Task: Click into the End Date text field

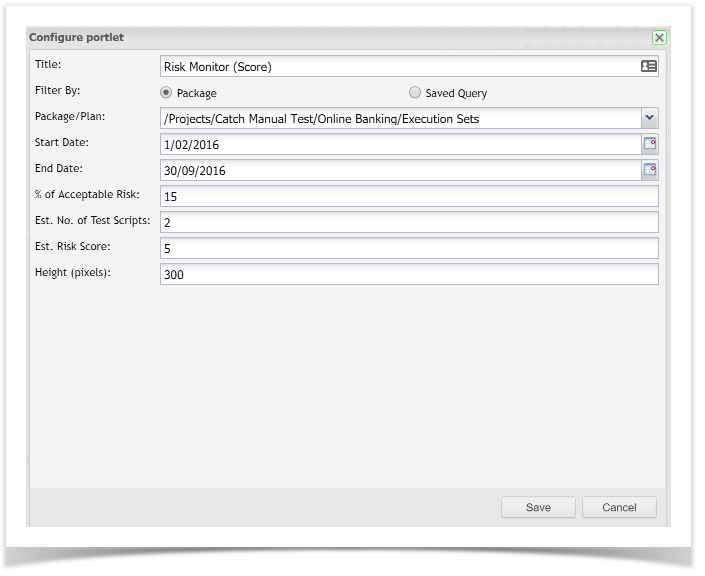Action: 400,170
